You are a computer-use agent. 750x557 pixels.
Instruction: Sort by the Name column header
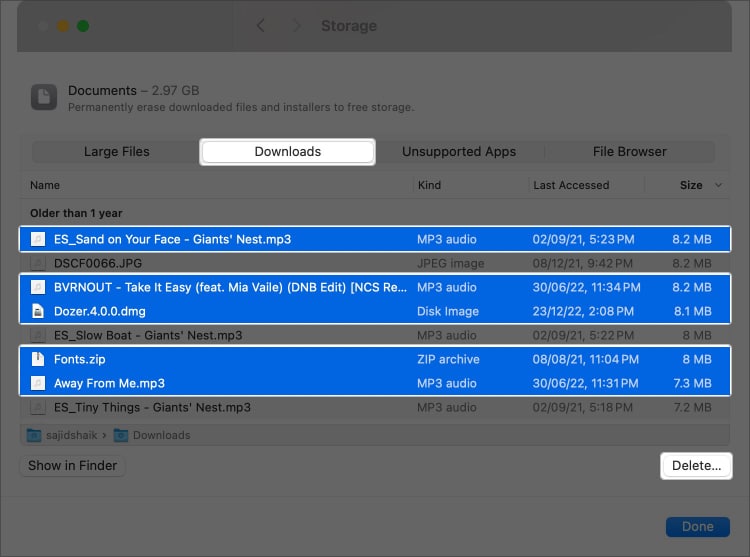click(45, 185)
